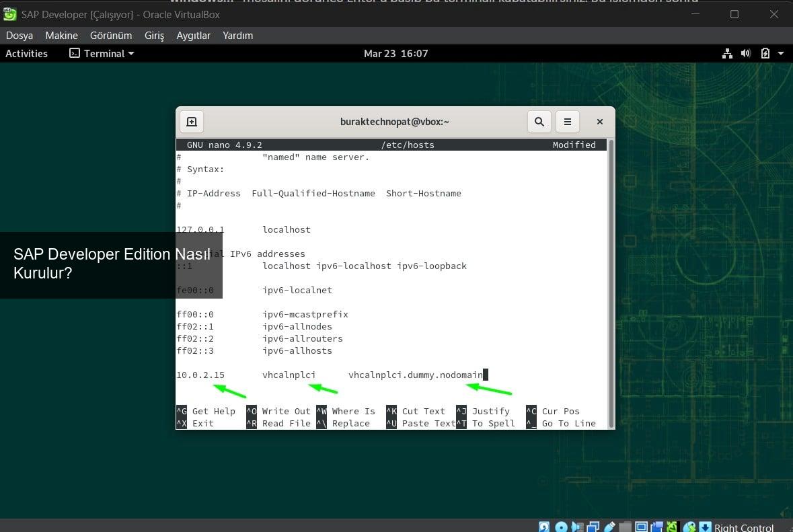
Task: Click VirtualBox hard disk status icon
Action: tap(544, 527)
